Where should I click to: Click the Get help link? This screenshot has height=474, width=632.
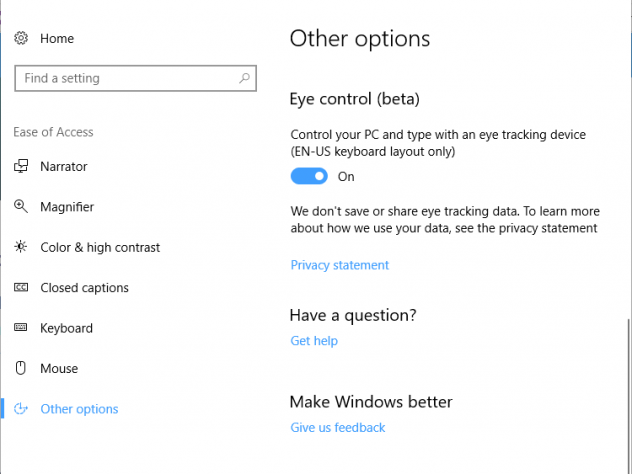point(314,341)
